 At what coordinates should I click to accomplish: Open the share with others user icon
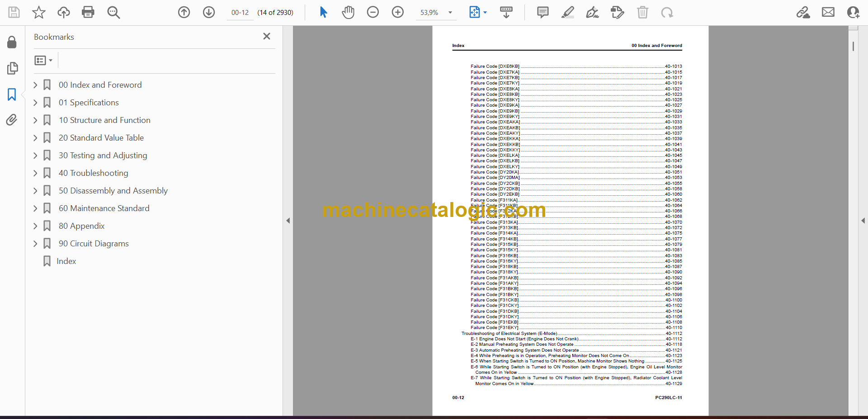pyautogui.click(x=853, y=12)
